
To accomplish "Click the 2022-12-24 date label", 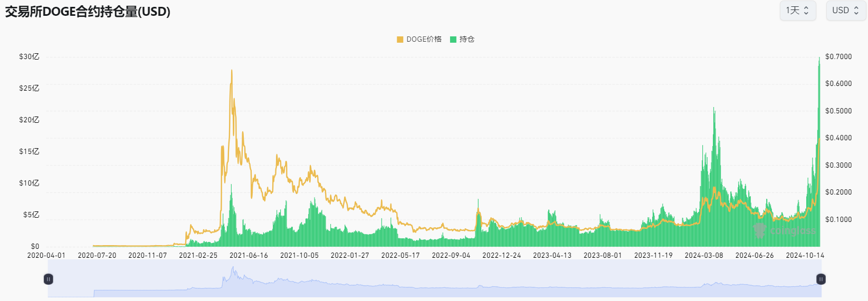I will pyautogui.click(x=502, y=255).
